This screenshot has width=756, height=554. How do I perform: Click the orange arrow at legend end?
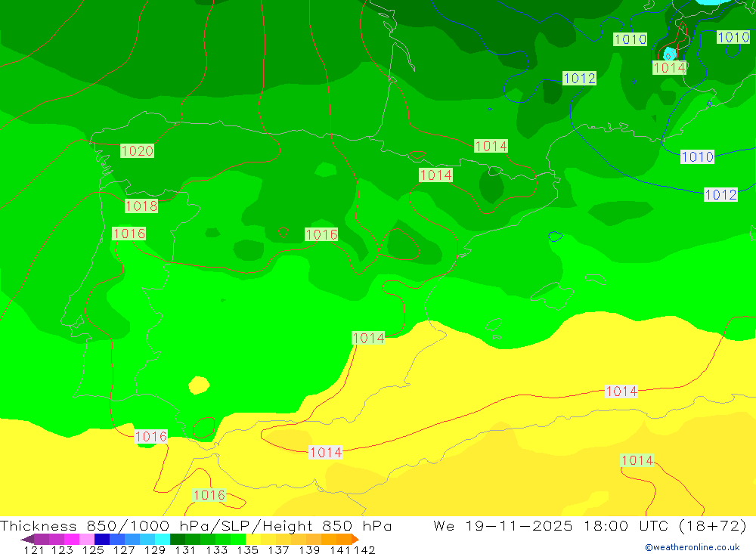pos(355,539)
